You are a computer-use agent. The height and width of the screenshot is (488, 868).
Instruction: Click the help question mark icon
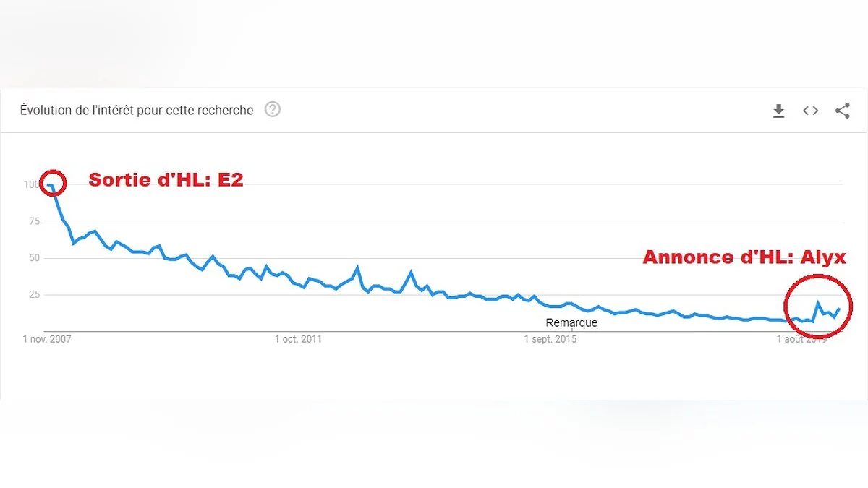272,110
